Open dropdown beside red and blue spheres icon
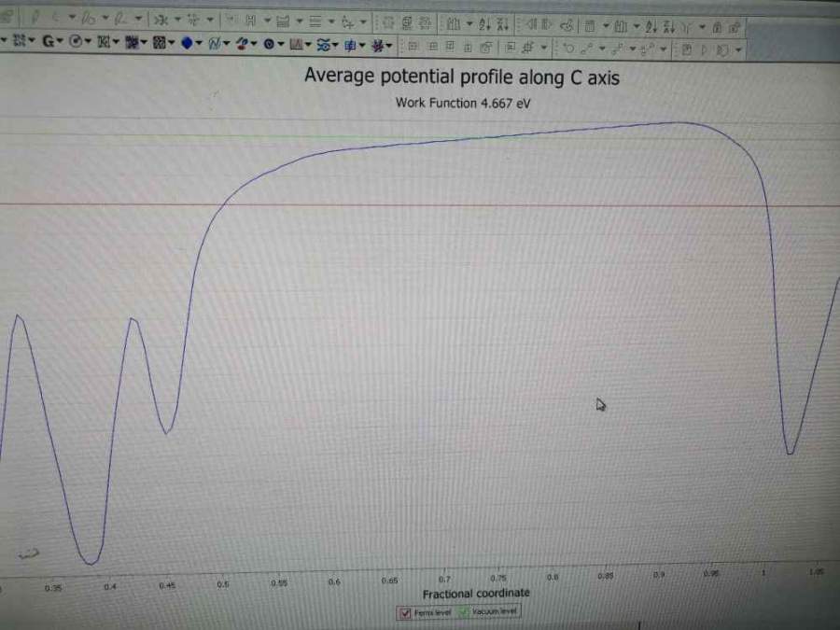Viewport: 840px width, 630px height. pos(254,44)
